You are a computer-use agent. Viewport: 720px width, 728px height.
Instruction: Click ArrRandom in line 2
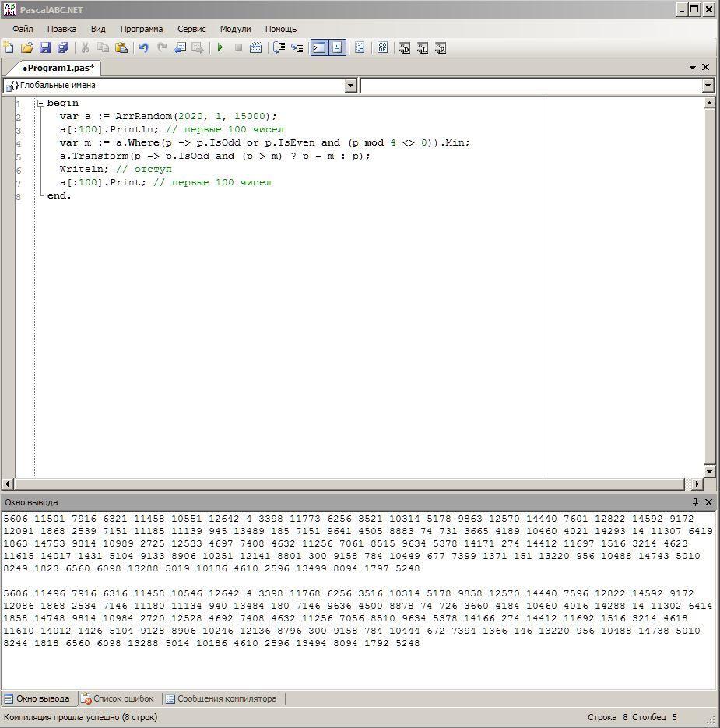pyautogui.click(x=143, y=116)
